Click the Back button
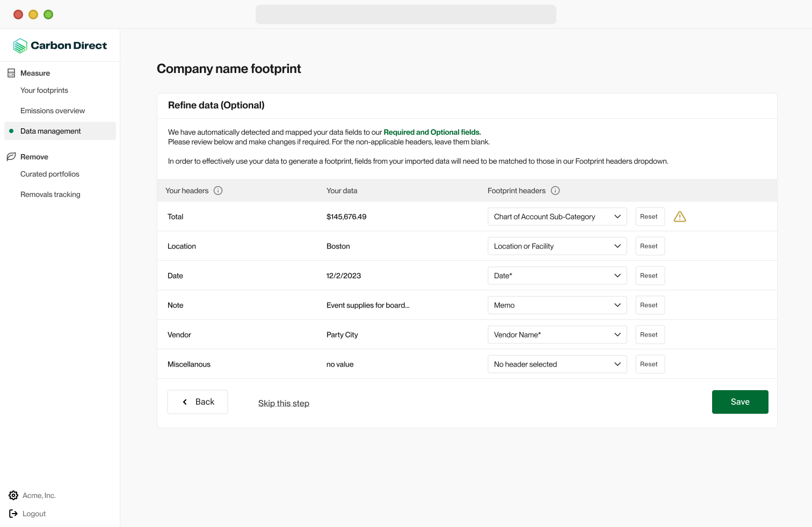 [x=198, y=402]
